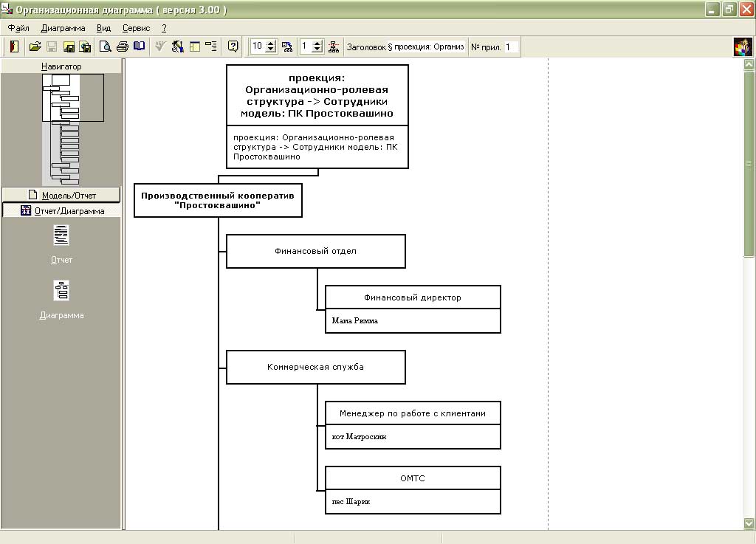Click the Заголовок field with проекция text
This screenshot has width=756, height=544.
pyautogui.click(x=429, y=47)
